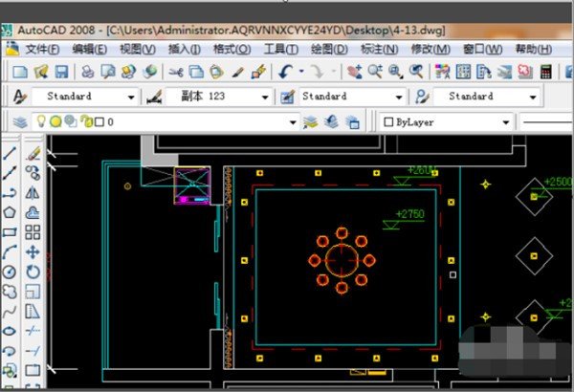Viewport: 574px width, 392px height.
Task: Click the ByLayer color swatch box
Action: tap(388, 121)
